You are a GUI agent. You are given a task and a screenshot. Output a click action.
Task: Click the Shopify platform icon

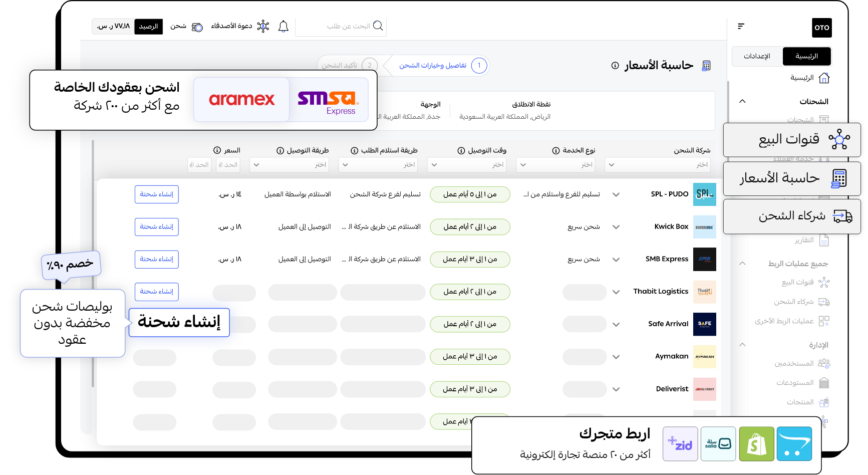[x=756, y=444]
